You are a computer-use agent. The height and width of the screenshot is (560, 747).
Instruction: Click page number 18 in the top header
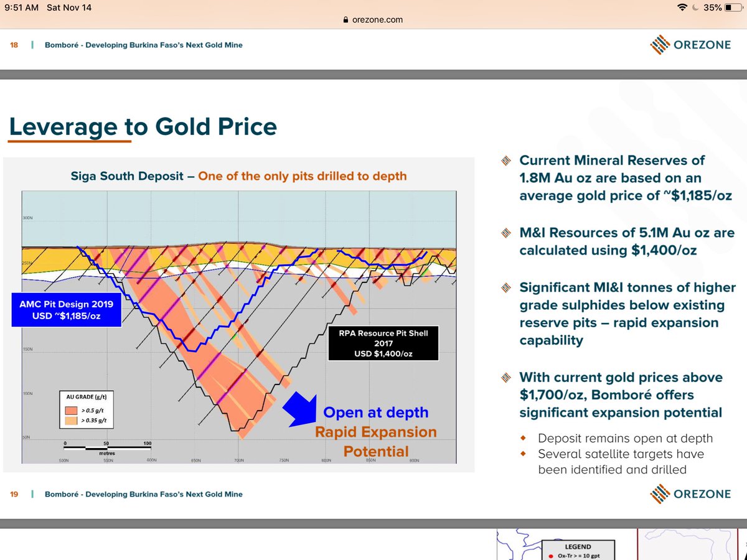[x=14, y=44]
